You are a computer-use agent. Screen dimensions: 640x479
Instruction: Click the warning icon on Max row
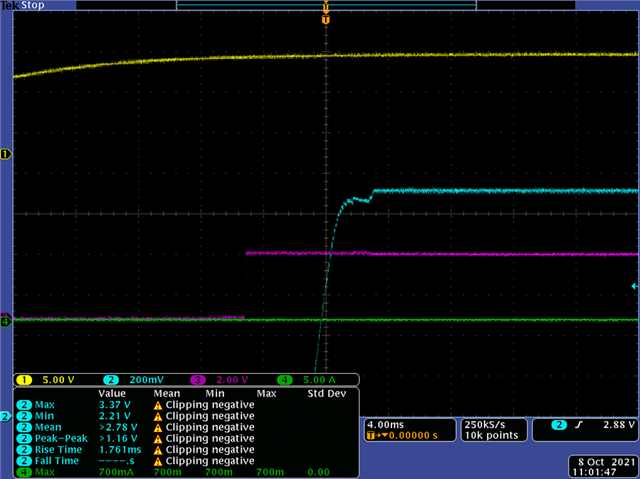tap(158, 405)
